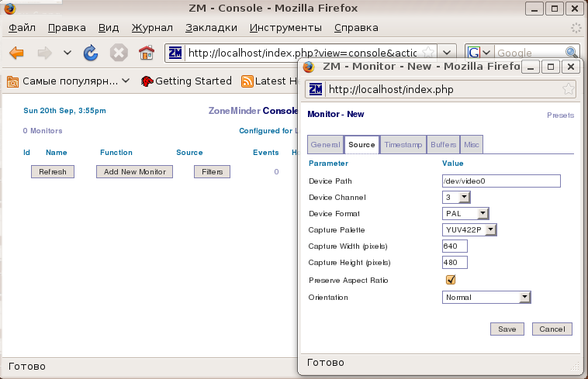Switch to the Timestamp tab

click(403, 145)
